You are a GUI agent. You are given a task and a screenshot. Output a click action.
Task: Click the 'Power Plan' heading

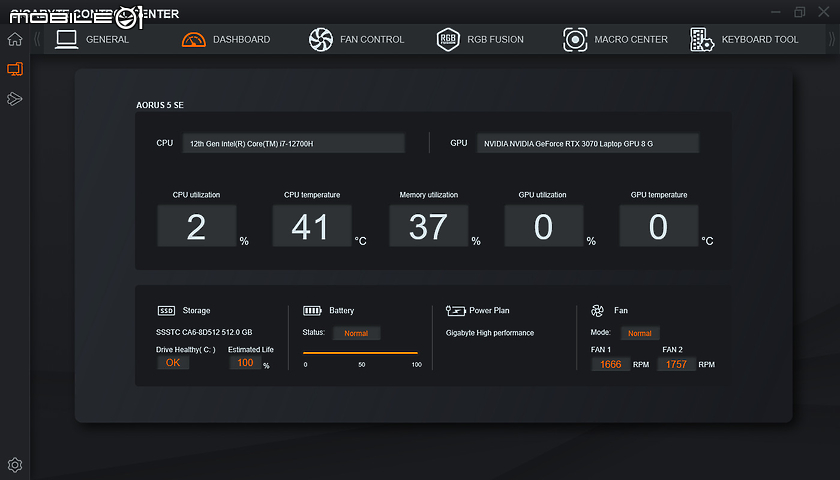[x=489, y=311]
